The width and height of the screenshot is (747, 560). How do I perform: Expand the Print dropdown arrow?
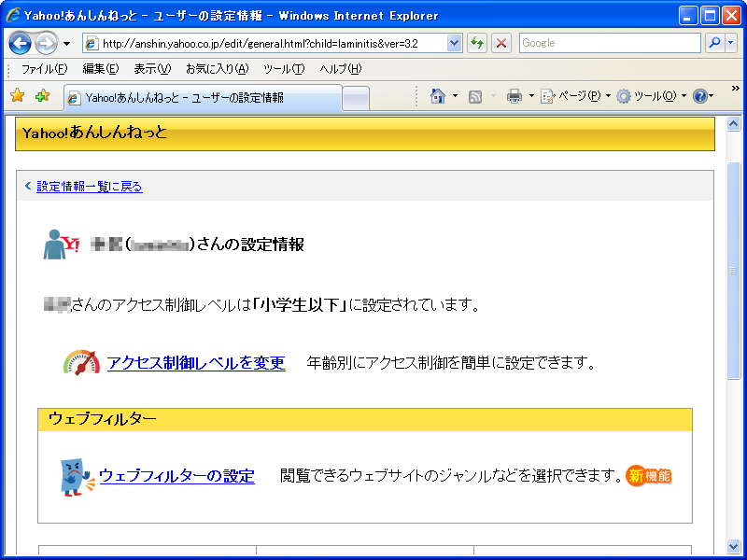coord(531,96)
